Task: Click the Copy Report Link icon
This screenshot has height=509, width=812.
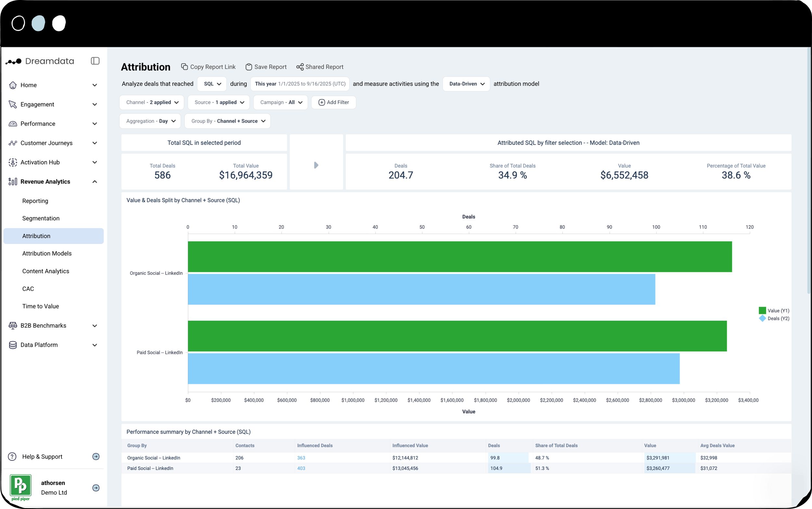Action: 184,67
